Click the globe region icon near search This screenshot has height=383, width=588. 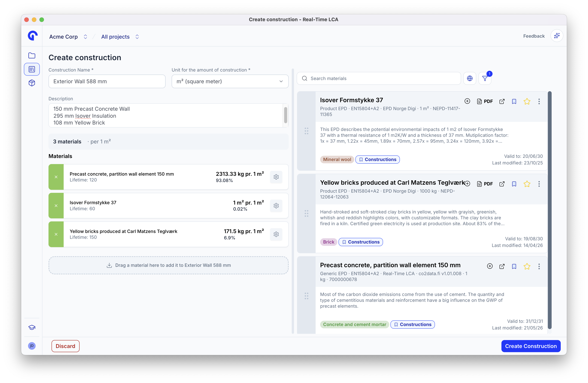470,78
